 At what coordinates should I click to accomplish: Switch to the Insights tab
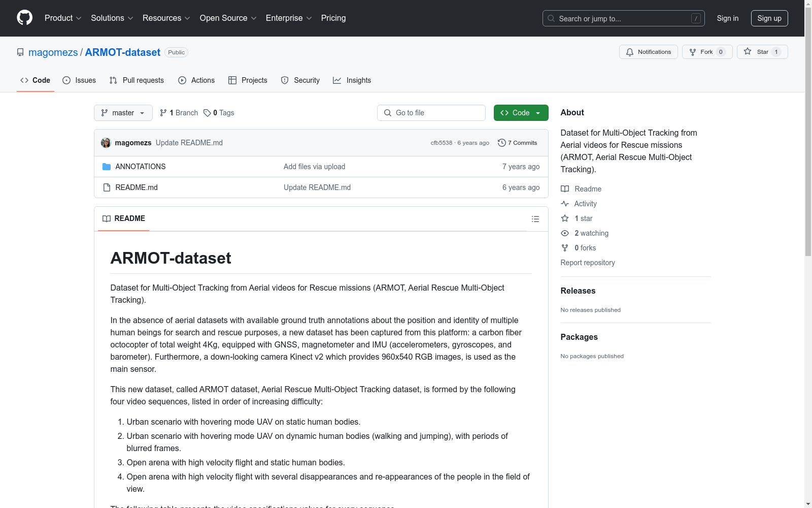click(x=352, y=80)
